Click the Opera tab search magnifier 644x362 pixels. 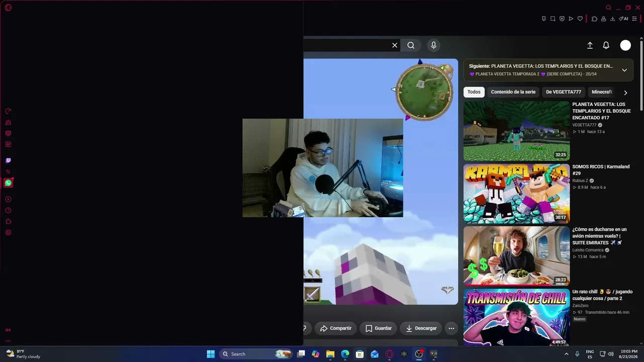tap(608, 8)
